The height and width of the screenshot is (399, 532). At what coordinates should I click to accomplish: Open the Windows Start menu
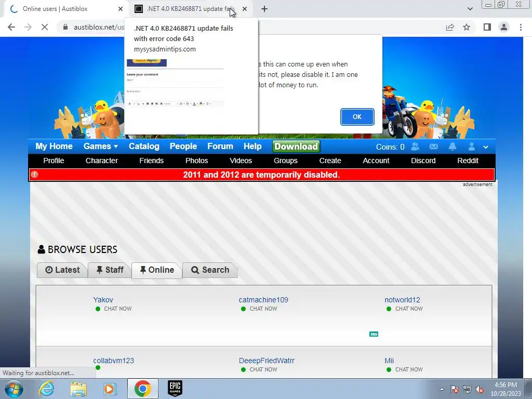(x=14, y=389)
